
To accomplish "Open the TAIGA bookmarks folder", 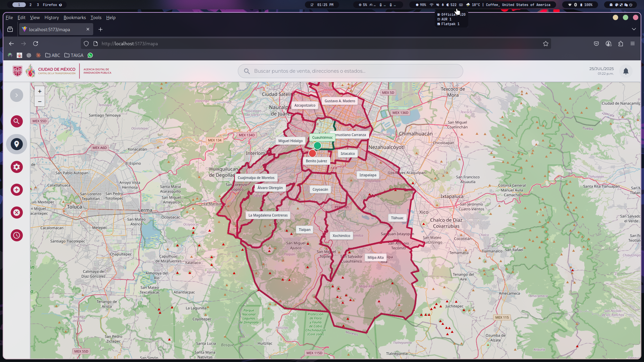I will coord(74,55).
